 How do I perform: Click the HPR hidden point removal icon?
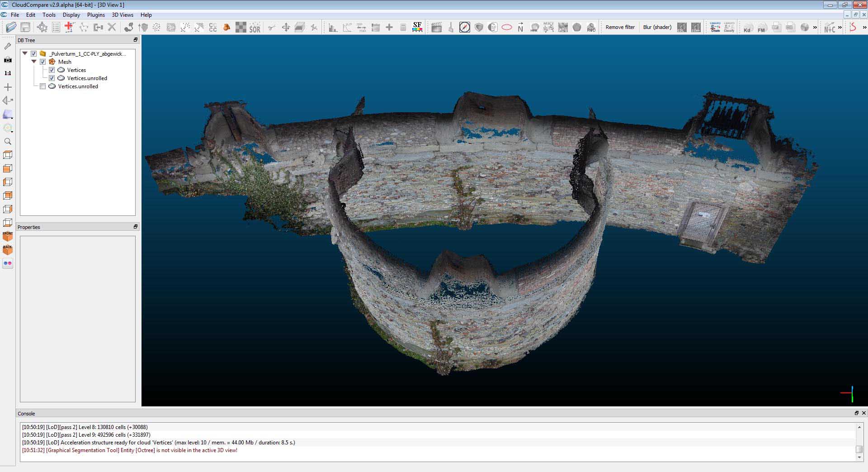pos(534,28)
